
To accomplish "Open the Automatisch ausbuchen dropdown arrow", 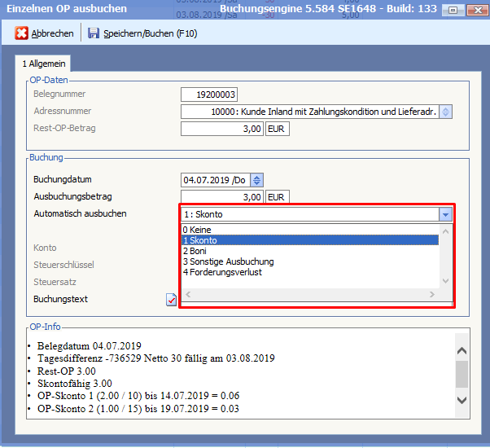I will 444,214.
